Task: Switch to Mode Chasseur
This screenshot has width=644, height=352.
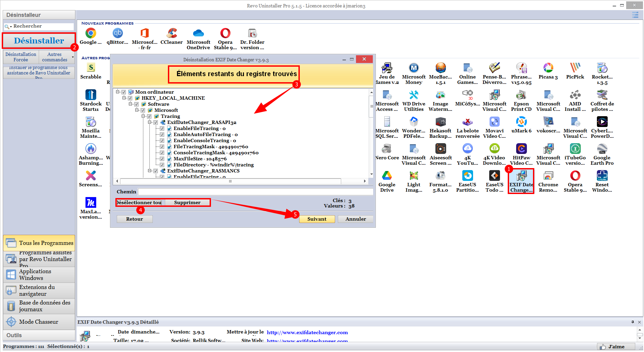Action: 39,322
